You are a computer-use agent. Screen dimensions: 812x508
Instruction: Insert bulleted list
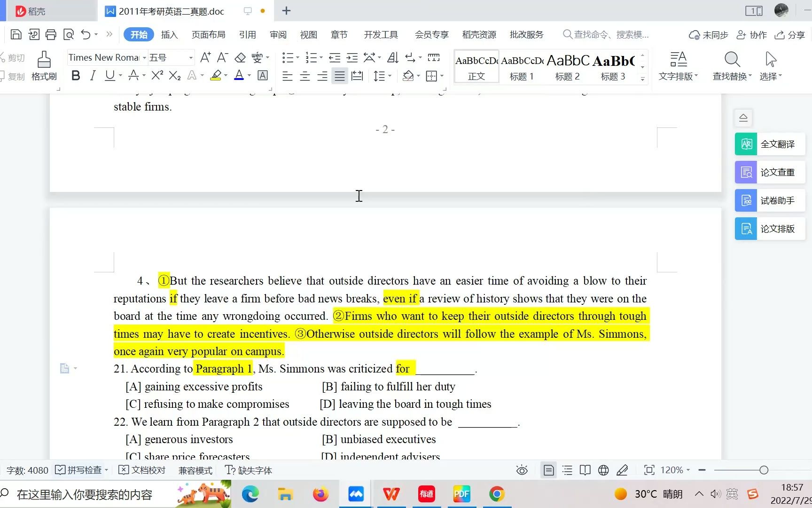point(287,57)
